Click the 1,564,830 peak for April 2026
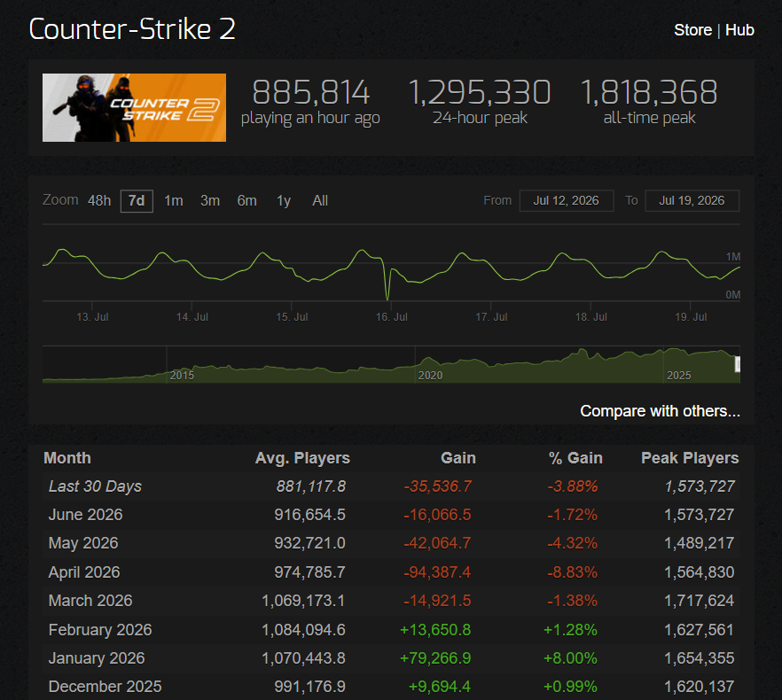Screen dimensions: 782x700 (x=700, y=572)
